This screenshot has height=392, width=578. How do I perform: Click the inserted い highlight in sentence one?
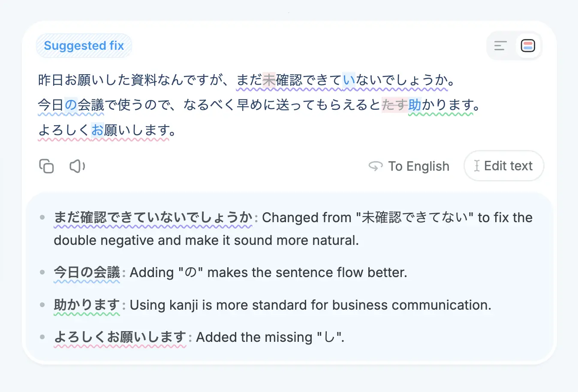point(349,80)
